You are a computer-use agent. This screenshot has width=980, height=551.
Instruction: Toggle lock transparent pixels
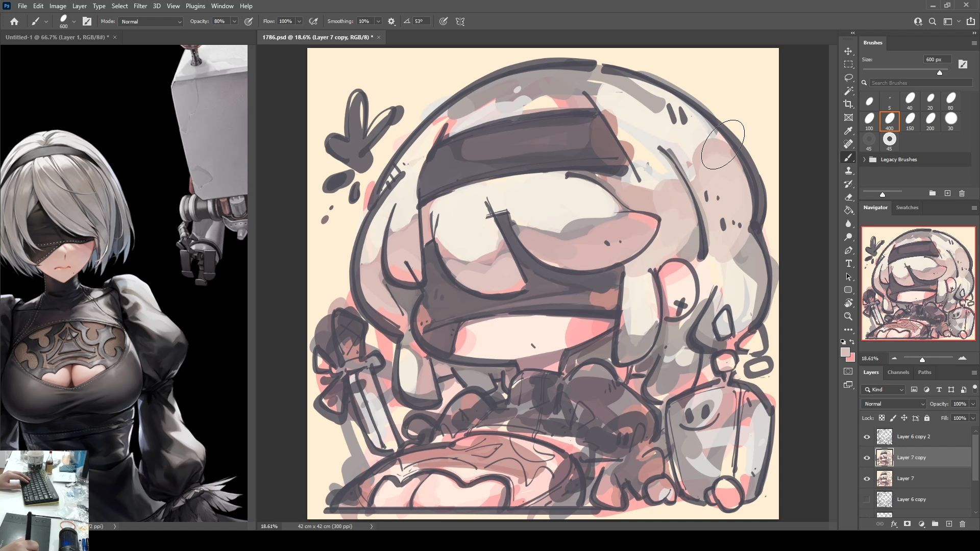tap(881, 418)
